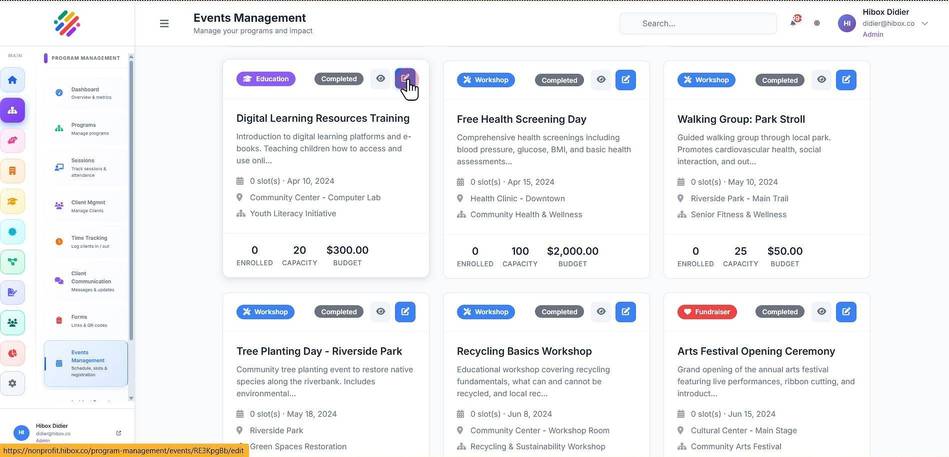The image size is (949, 457).
Task: Open the pink icon in the left rail
Action: 13,140
